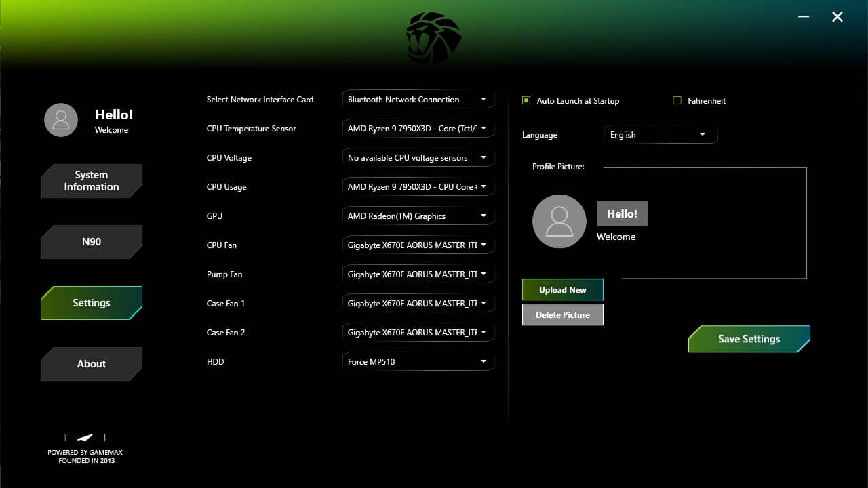Viewport: 868px width, 488px height.
Task: Click the sidebar user avatar icon
Action: (61, 120)
